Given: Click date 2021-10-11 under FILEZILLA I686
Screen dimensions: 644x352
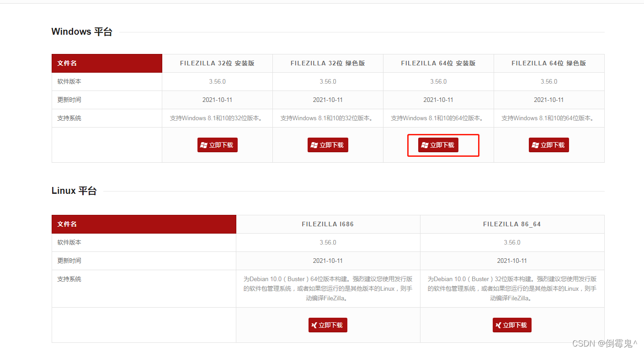Looking at the screenshot, I should [x=328, y=261].
